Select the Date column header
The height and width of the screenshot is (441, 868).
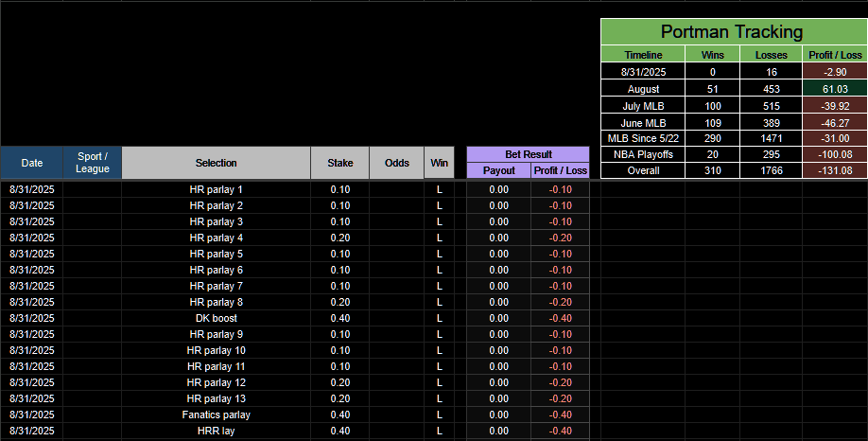[x=31, y=163]
